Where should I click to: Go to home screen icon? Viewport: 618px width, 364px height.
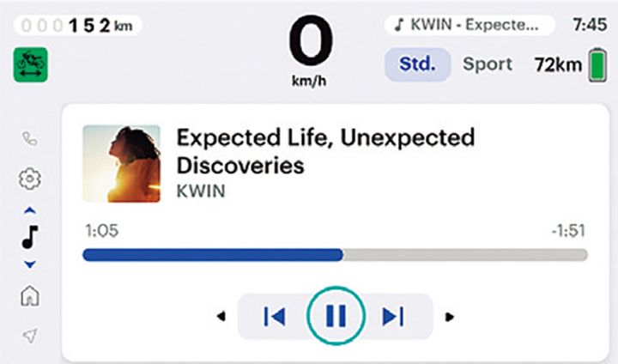(31, 296)
